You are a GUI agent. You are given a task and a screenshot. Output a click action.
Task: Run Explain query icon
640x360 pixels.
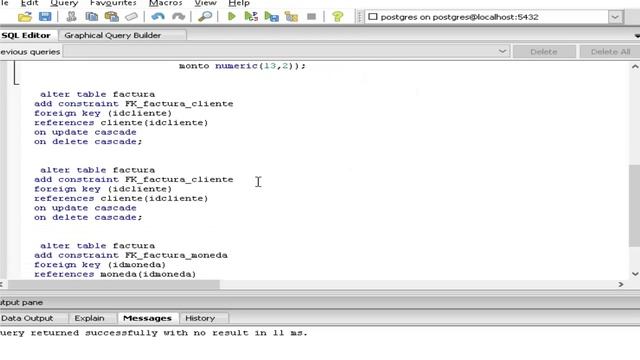(291, 17)
